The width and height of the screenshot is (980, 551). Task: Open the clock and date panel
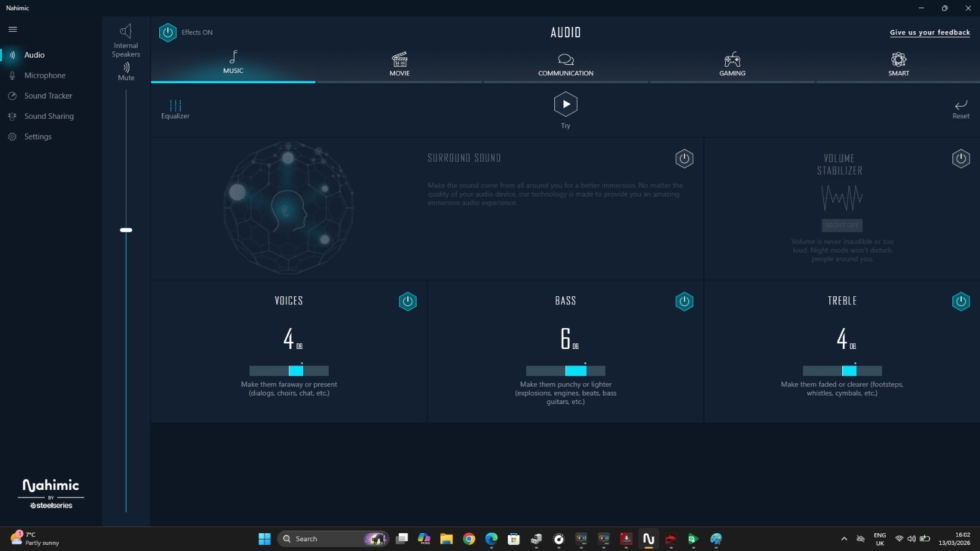pos(954,539)
